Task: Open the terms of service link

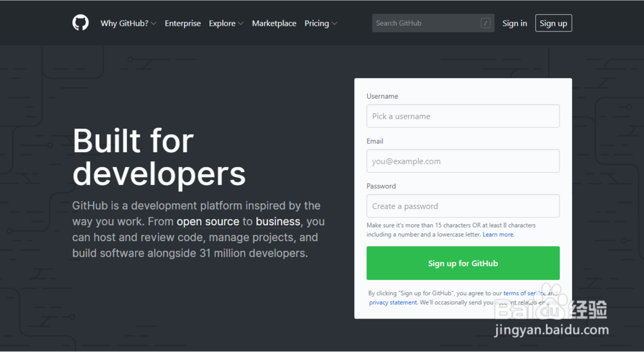Action: tap(524, 293)
